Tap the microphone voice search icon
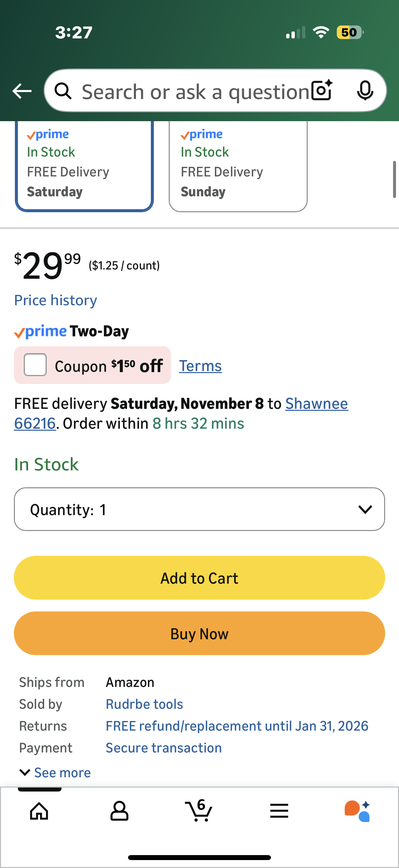The height and width of the screenshot is (868, 399). 365,91
